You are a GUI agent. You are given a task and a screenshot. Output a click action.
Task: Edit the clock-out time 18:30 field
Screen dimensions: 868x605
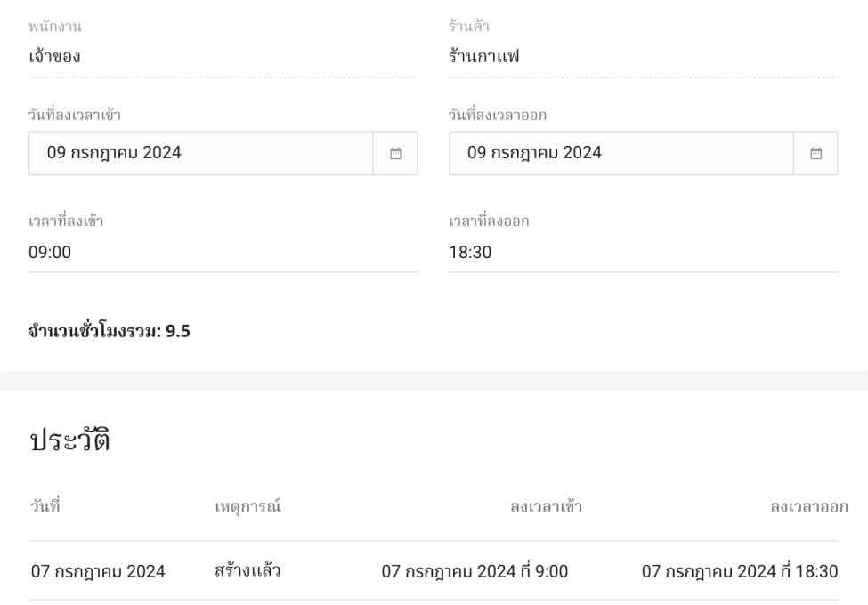coord(643,253)
